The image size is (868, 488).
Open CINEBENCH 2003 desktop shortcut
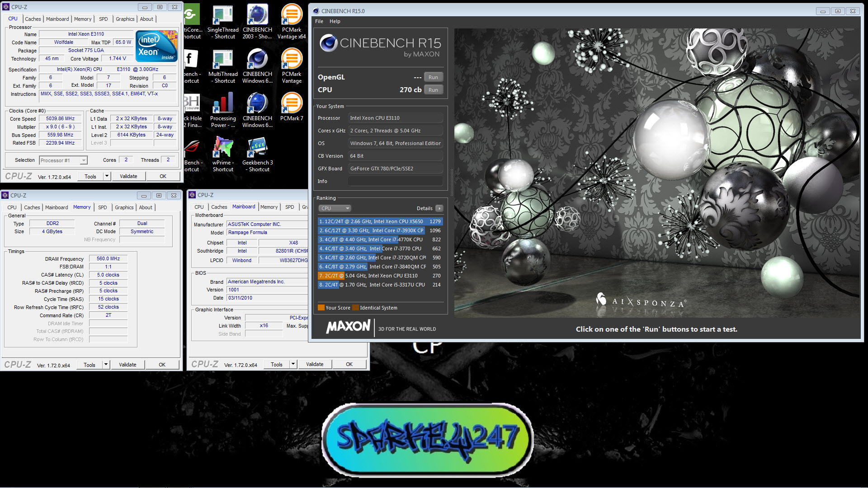click(257, 22)
